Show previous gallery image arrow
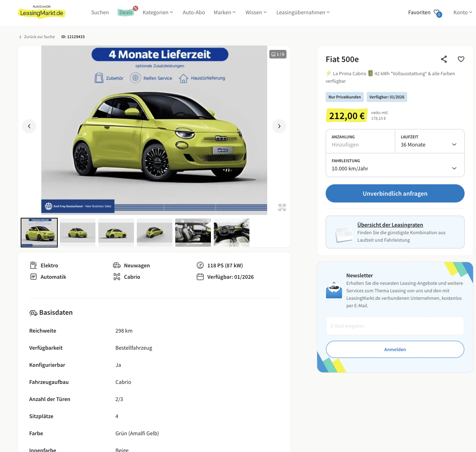Screen dimensions: 476x452 coord(29,126)
